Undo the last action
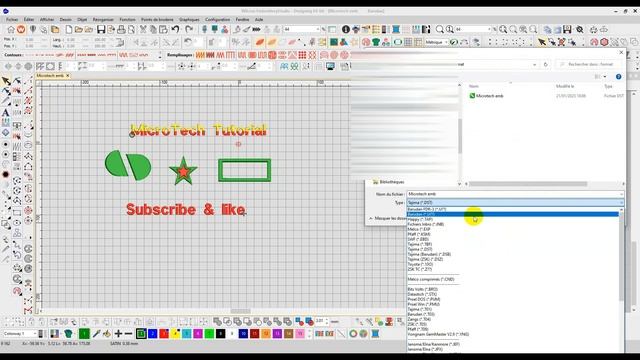The height and width of the screenshot is (360, 640). [x=176, y=30]
